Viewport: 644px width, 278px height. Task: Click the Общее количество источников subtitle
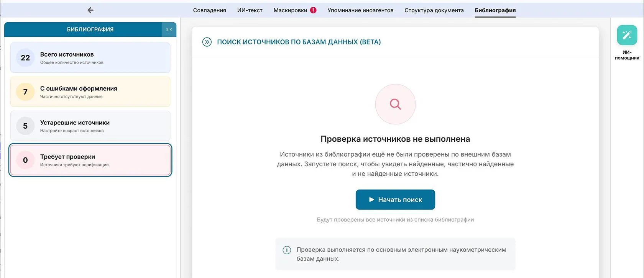click(x=72, y=62)
